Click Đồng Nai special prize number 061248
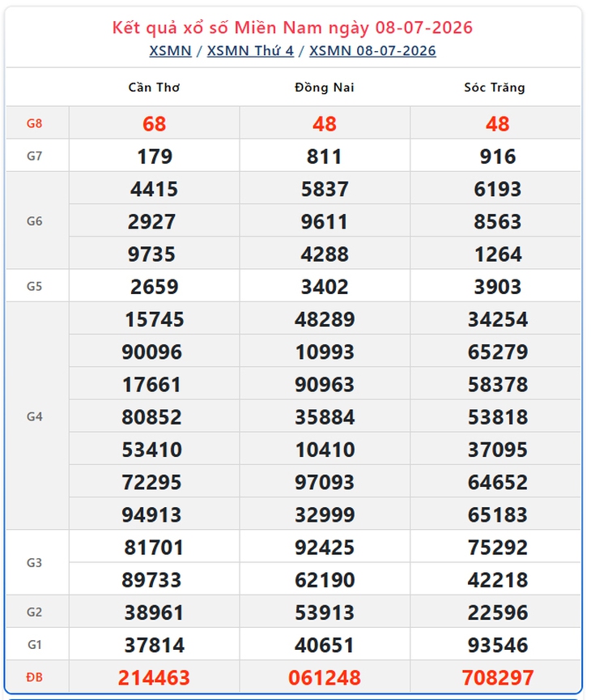This screenshot has height=700, width=591. pyautogui.click(x=325, y=677)
